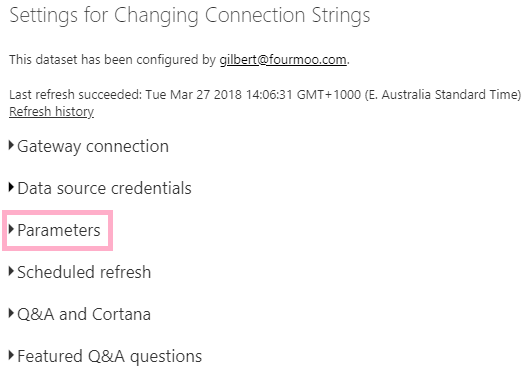This screenshot has width=525, height=369.
Task: Expand the Scheduled refresh section label
Action: pyautogui.click(x=84, y=272)
